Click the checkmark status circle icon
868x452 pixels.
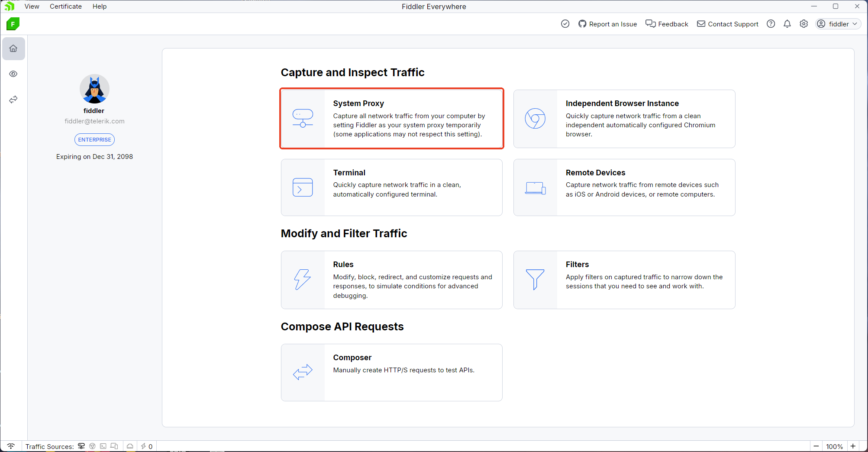coord(565,24)
